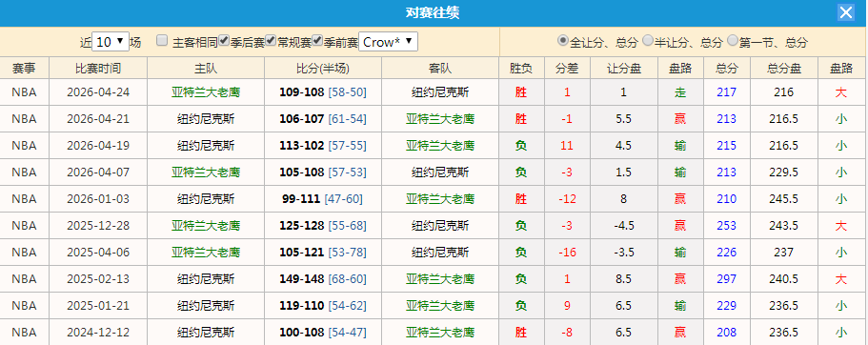This screenshot has height=345, width=868.
Task: Click the date 2024-12-12
Action: point(98,333)
